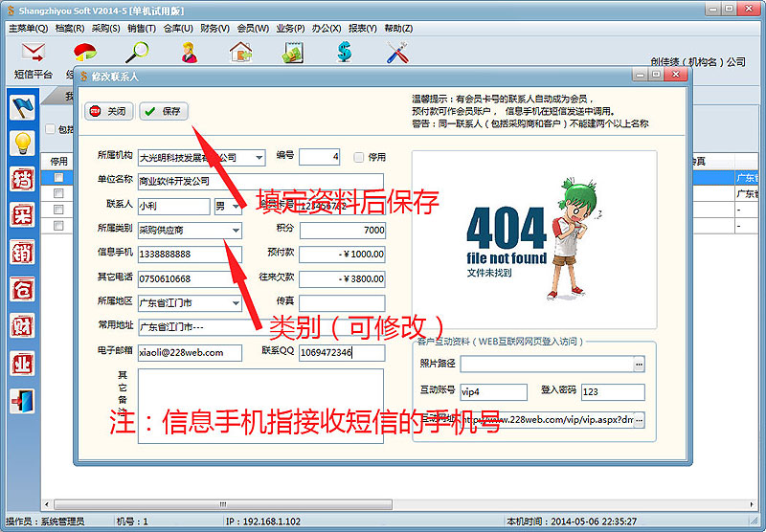The width and height of the screenshot is (766, 532).
Task: Expand the 所属机构 organization dropdown
Action: point(259,158)
